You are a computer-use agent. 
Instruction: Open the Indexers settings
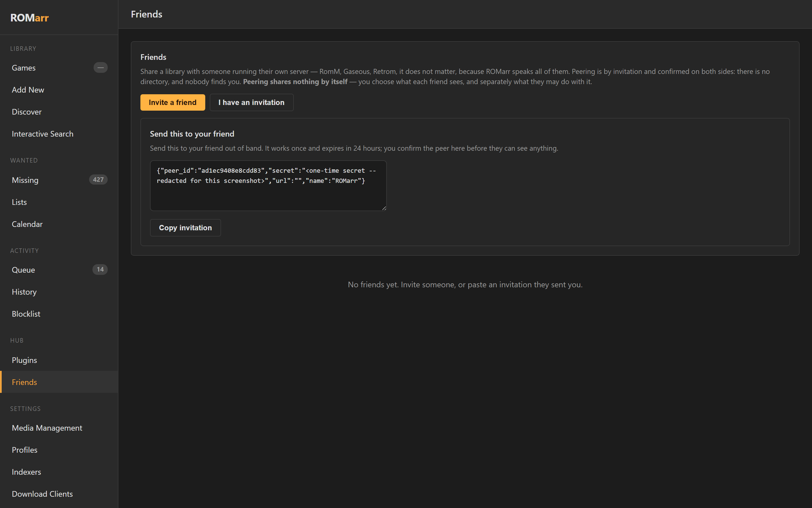coord(59,472)
